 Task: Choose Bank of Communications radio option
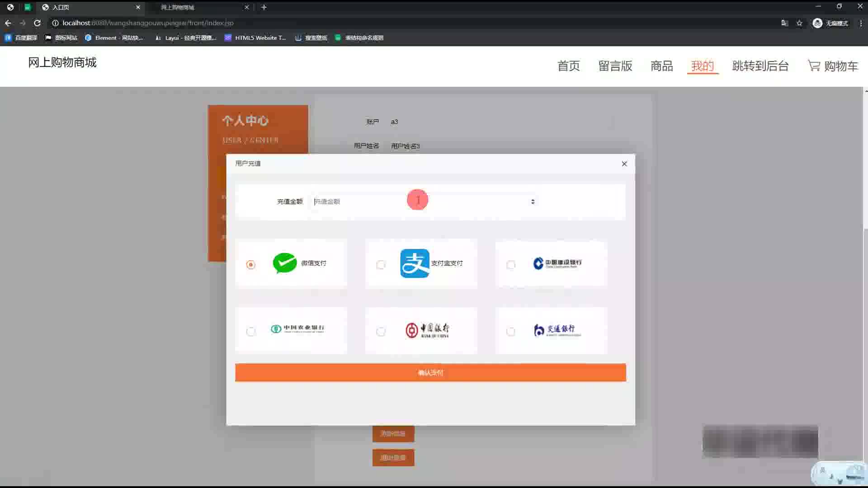(x=511, y=332)
